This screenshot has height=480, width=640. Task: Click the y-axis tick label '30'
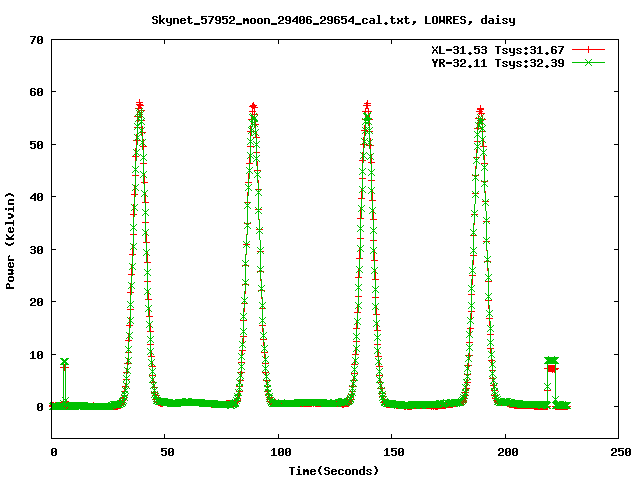pyautogui.click(x=36, y=250)
